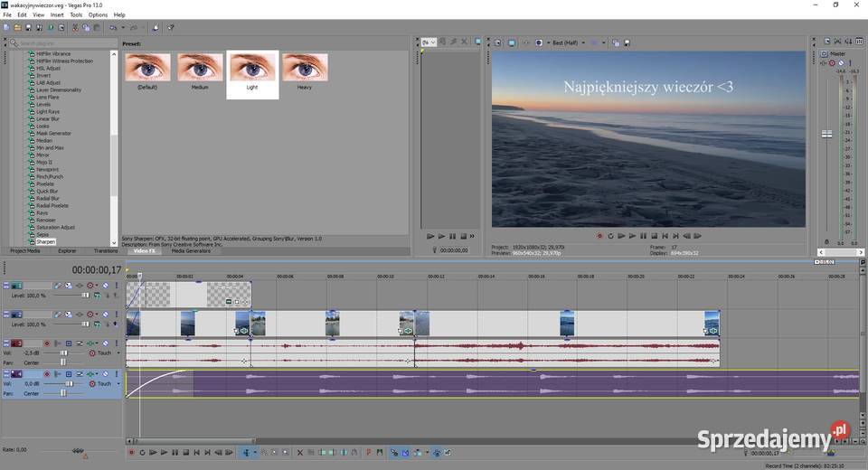Select Radial Blur in the effects list
Viewport: 868px width, 470px height.
[x=49, y=198]
